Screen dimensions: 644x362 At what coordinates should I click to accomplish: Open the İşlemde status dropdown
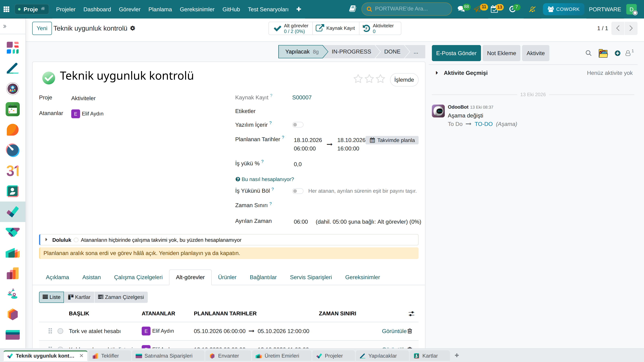404,80
